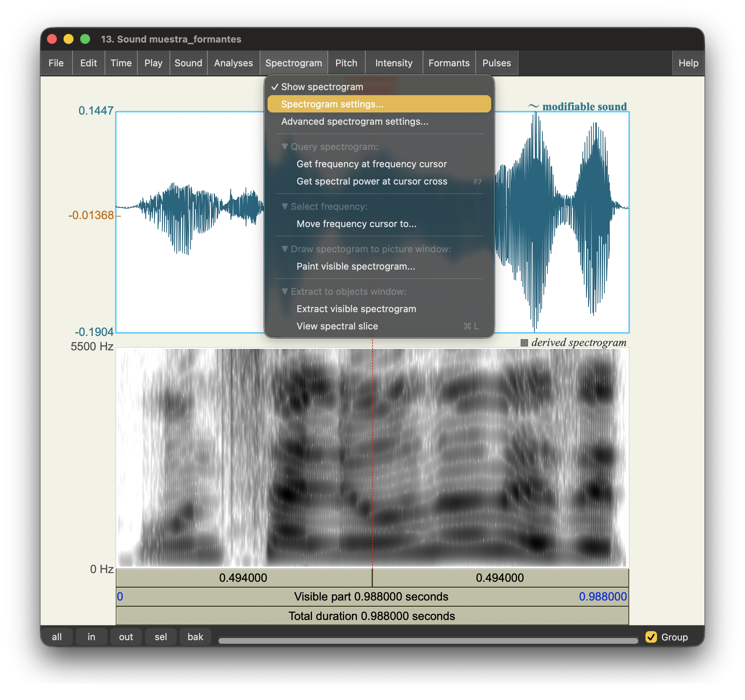Play the Visible part 0.988000 seconds bar
The height and width of the screenshot is (700, 745).
pos(371,597)
